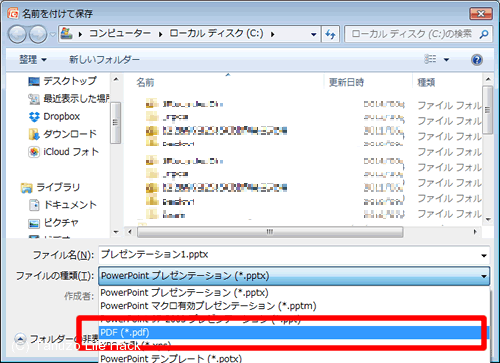
Task: Click the Dropbox icon in the sidebar
Action: (34, 117)
